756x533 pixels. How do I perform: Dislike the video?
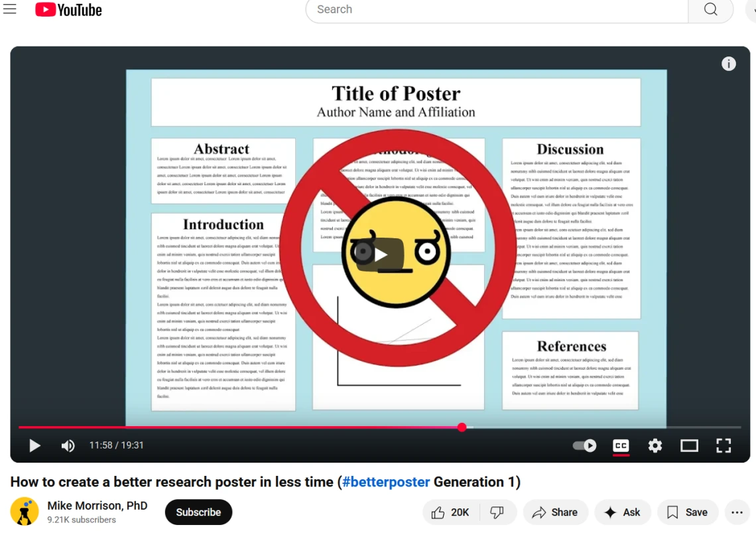(x=497, y=512)
